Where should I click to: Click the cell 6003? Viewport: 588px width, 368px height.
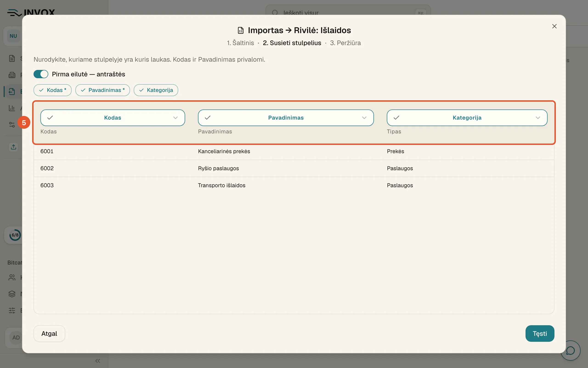click(x=47, y=185)
